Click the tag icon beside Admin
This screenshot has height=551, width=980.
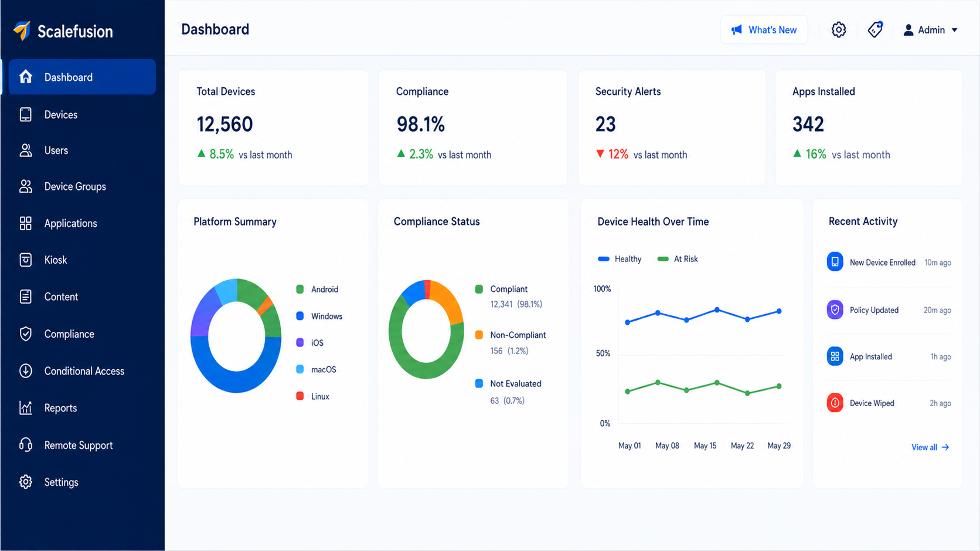pyautogui.click(x=875, y=30)
